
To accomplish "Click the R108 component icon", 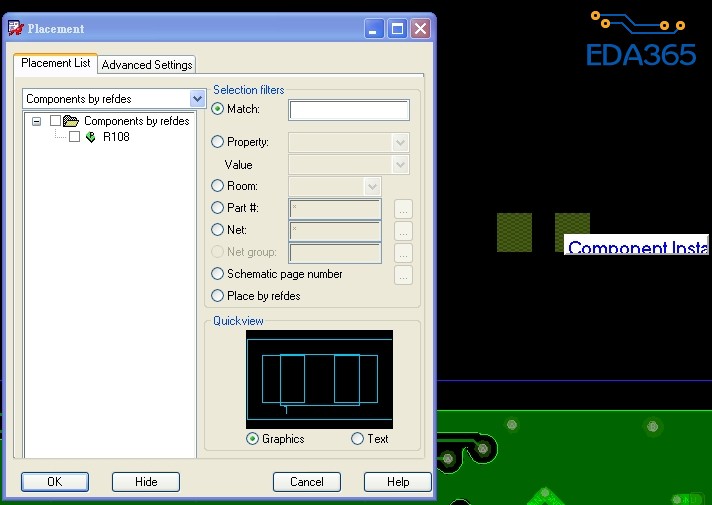I will (91, 137).
